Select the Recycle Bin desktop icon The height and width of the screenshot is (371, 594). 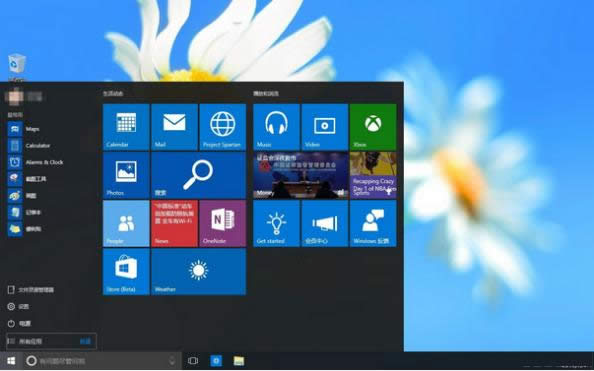click(x=17, y=67)
